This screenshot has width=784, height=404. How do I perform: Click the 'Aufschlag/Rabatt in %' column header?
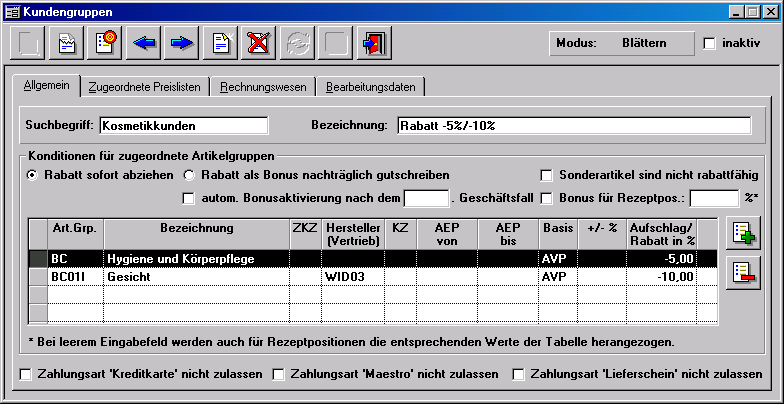coord(662,234)
